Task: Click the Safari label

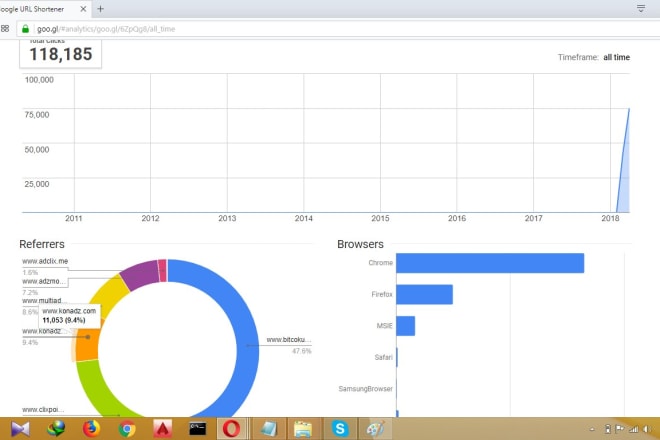Action: tap(383, 357)
